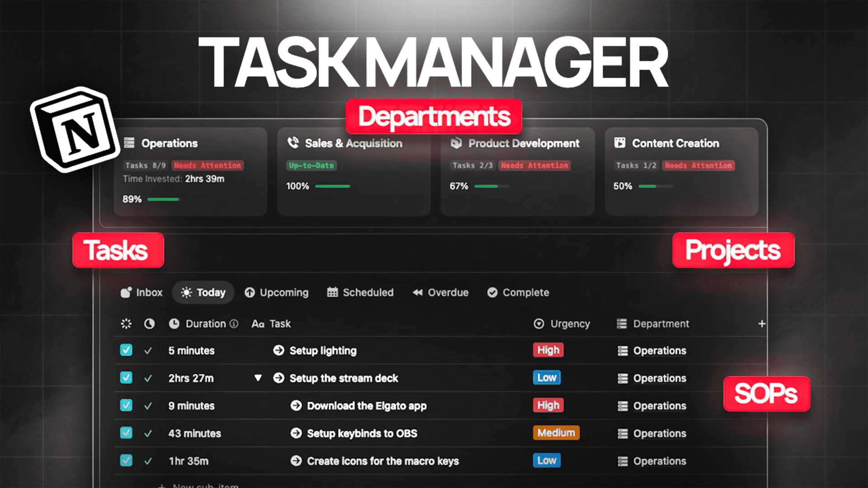The image size is (868, 488).
Task: Open the Urgency column header menu
Action: (x=562, y=324)
